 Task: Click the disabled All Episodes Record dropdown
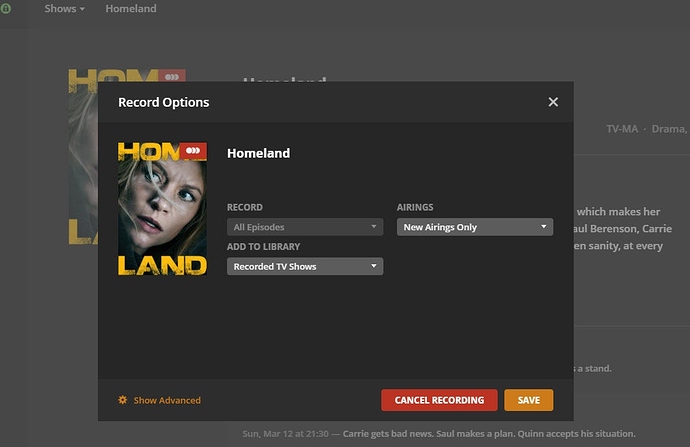305,227
